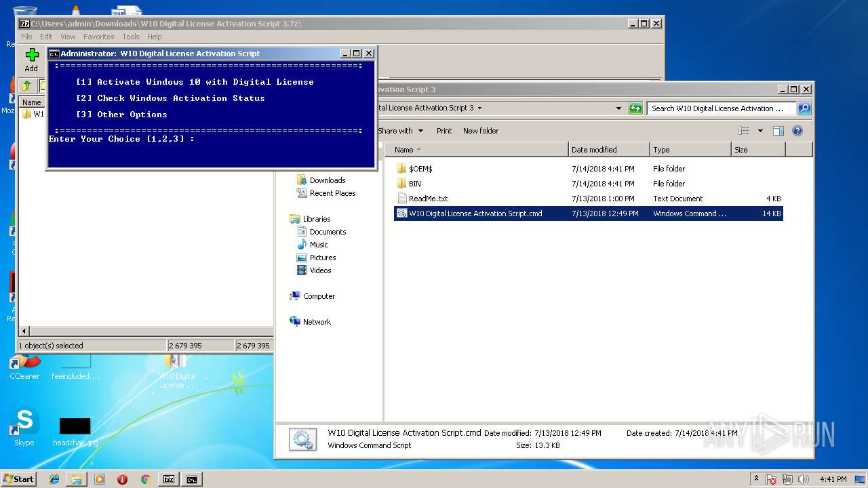This screenshot has width=868, height=488.
Task: Click Windows Media Player in the taskbar
Action: 100,479
